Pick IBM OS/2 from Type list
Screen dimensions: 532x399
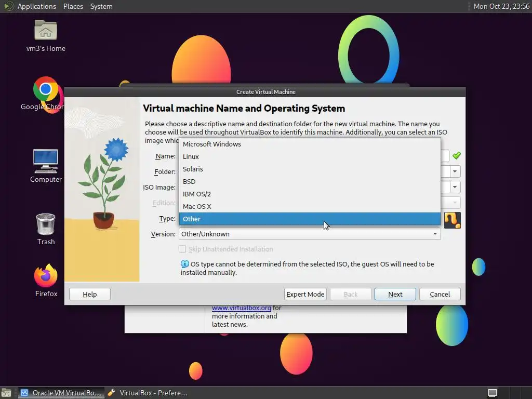point(310,194)
